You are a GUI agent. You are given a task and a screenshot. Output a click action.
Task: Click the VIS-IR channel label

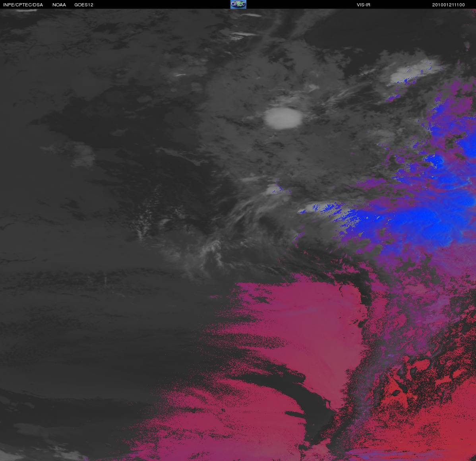(x=364, y=5)
